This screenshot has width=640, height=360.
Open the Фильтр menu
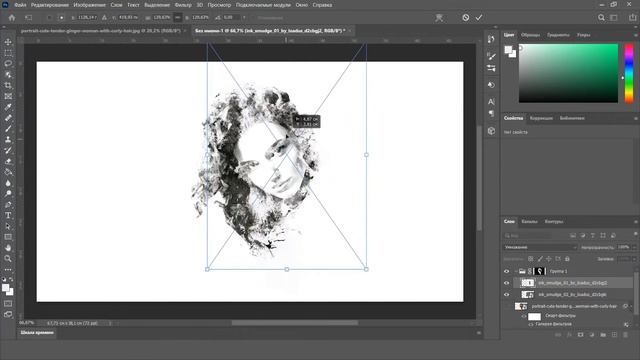click(x=183, y=5)
